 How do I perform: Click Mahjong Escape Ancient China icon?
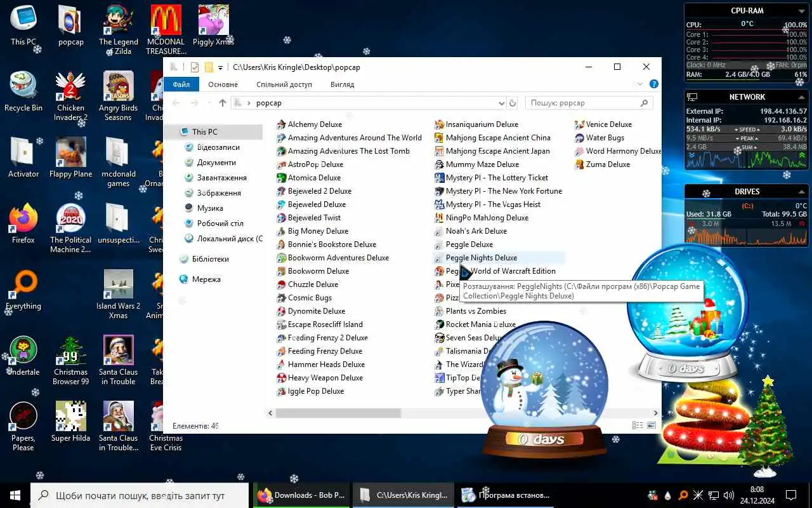pos(439,138)
